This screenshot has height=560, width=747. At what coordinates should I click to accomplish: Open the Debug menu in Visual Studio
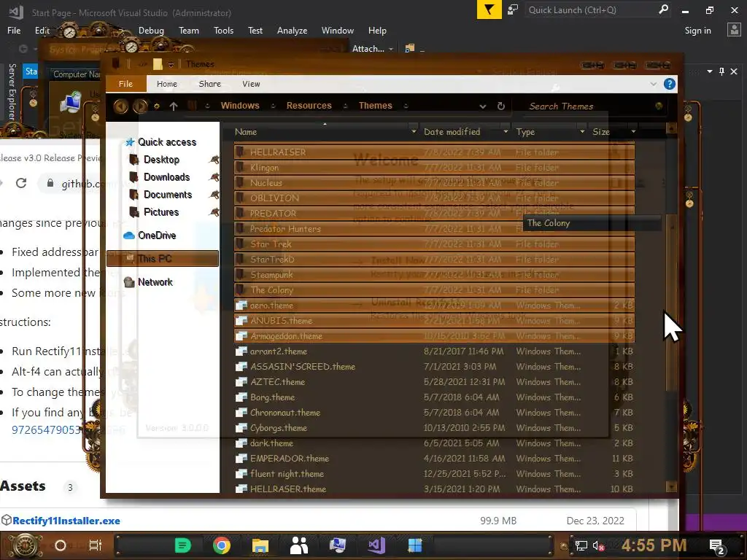pyautogui.click(x=151, y=31)
